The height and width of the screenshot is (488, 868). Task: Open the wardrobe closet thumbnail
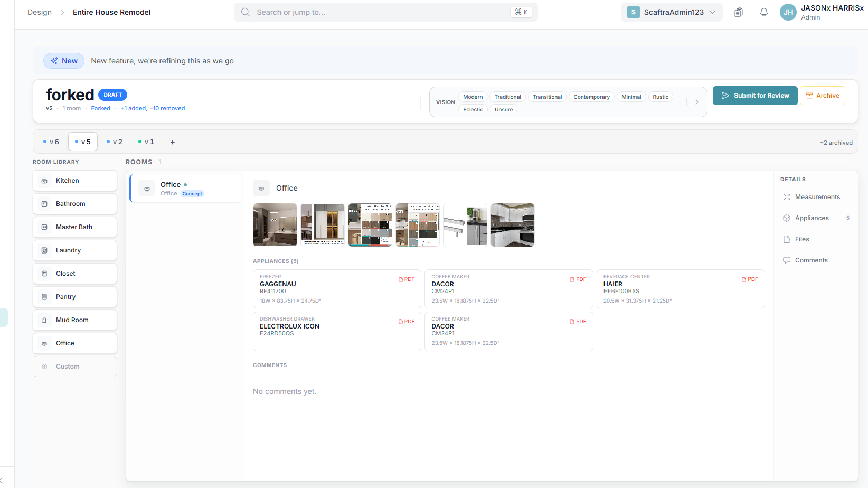pyautogui.click(x=323, y=225)
